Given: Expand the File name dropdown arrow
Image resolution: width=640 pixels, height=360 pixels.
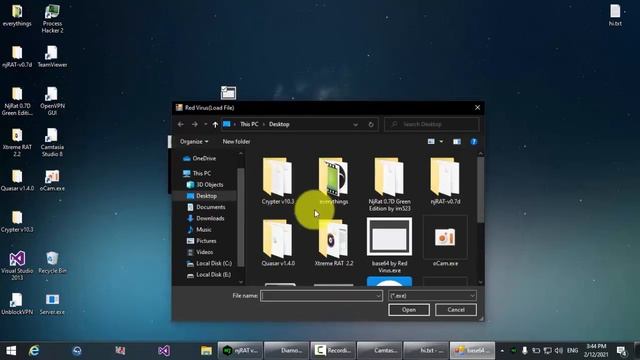Looking at the screenshot, I should [378, 296].
